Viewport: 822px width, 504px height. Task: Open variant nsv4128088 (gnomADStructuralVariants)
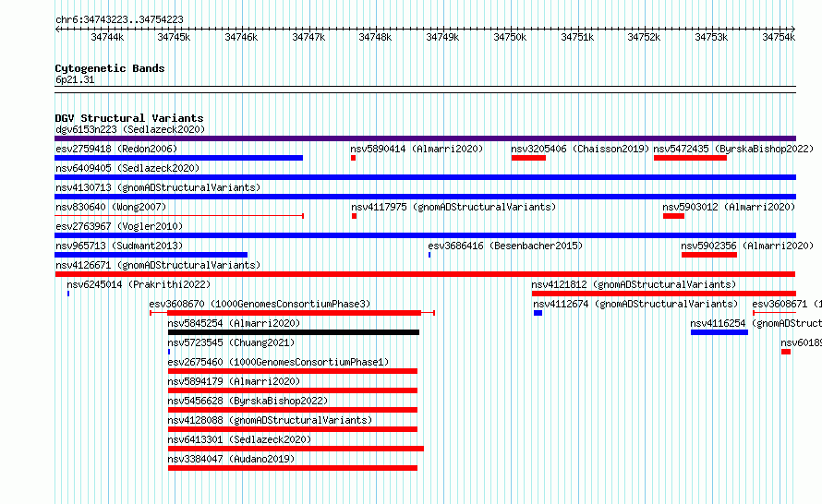pos(270,420)
